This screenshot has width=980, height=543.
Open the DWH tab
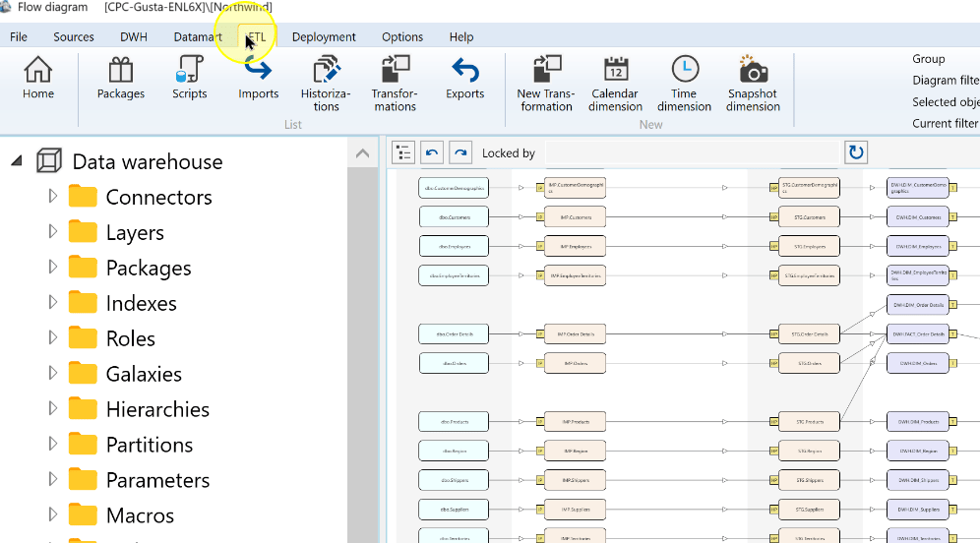coord(134,36)
